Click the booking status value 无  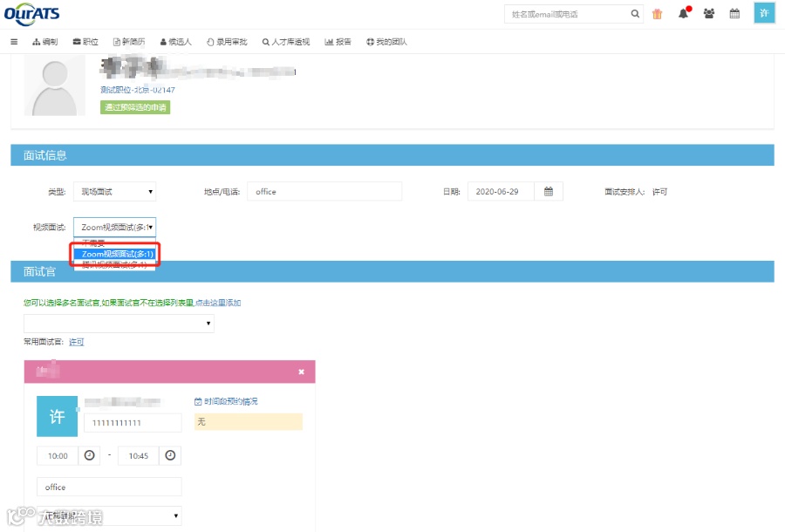point(249,422)
